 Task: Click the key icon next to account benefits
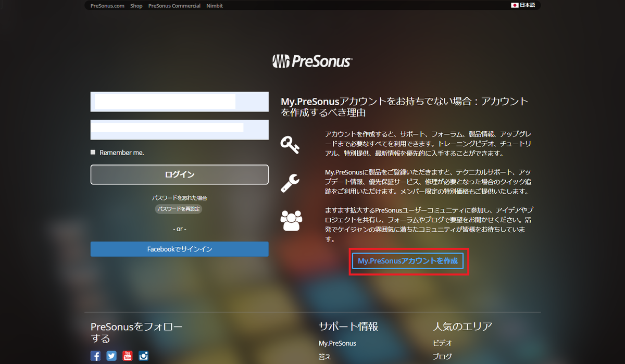point(290,145)
